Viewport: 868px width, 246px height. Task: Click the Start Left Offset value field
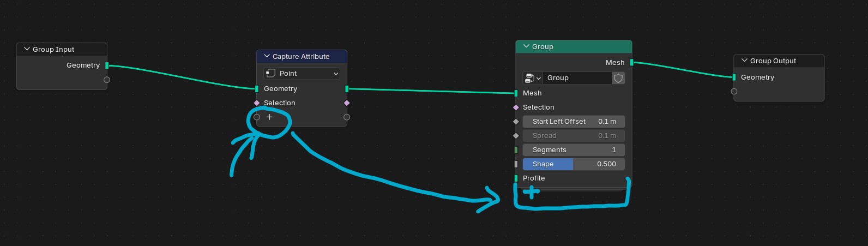click(574, 122)
